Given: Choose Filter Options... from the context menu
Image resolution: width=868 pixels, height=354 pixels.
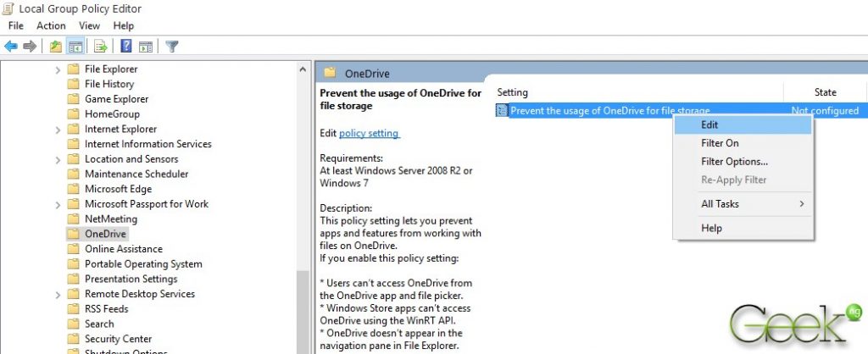Looking at the screenshot, I should [743, 162].
